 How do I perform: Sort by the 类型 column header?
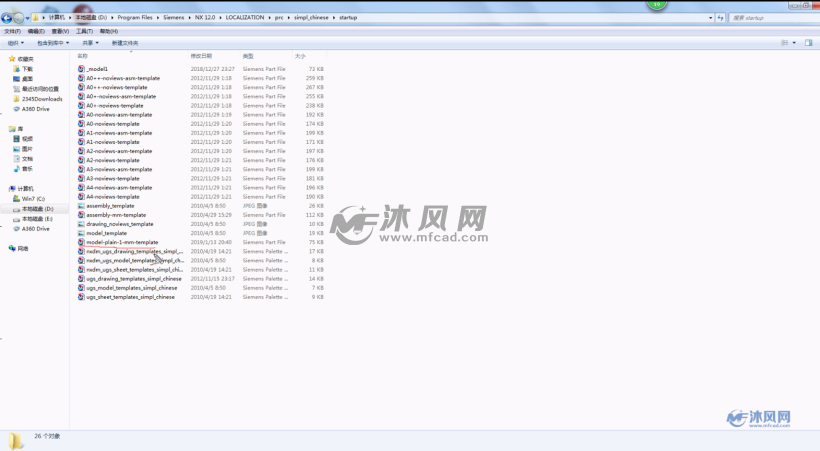pyautogui.click(x=266, y=56)
